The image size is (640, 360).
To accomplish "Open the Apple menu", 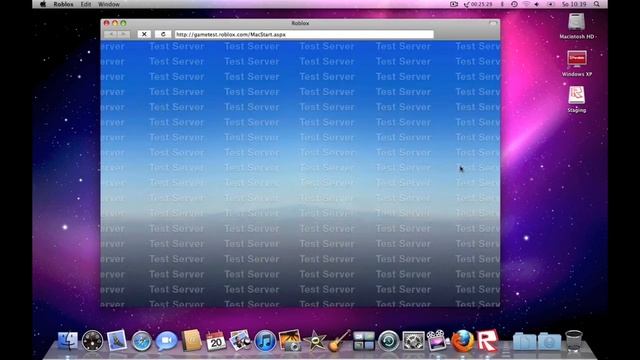I will [43, 4].
